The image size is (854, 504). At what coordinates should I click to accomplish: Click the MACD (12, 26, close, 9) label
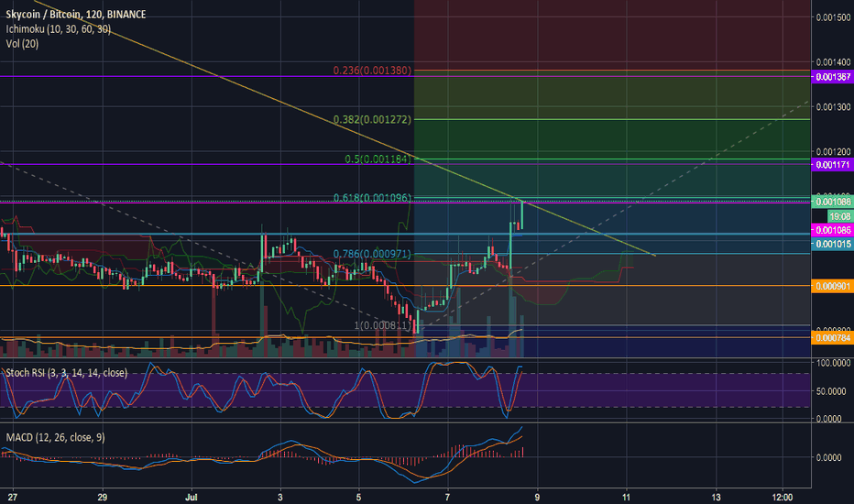[x=56, y=437]
